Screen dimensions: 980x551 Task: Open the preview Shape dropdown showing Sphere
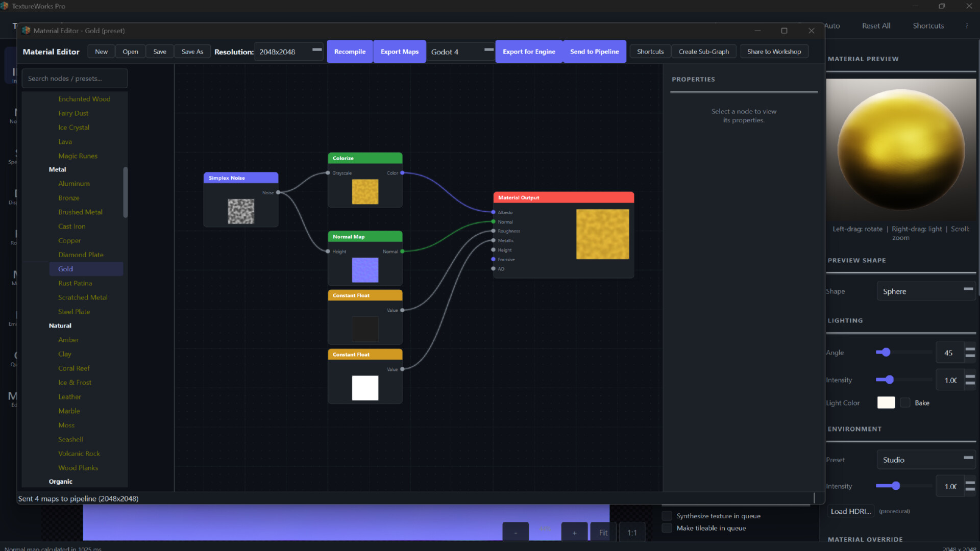(926, 291)
